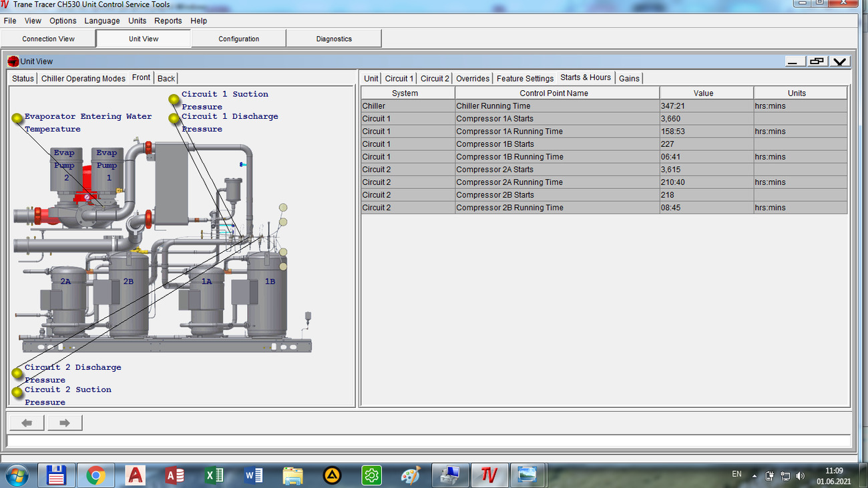Open the Help menu
Viewport: 868px width, 488px height.
coord(199,21)
